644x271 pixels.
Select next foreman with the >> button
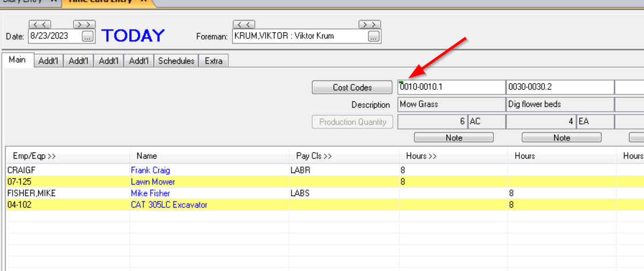[x=370, y=25]
